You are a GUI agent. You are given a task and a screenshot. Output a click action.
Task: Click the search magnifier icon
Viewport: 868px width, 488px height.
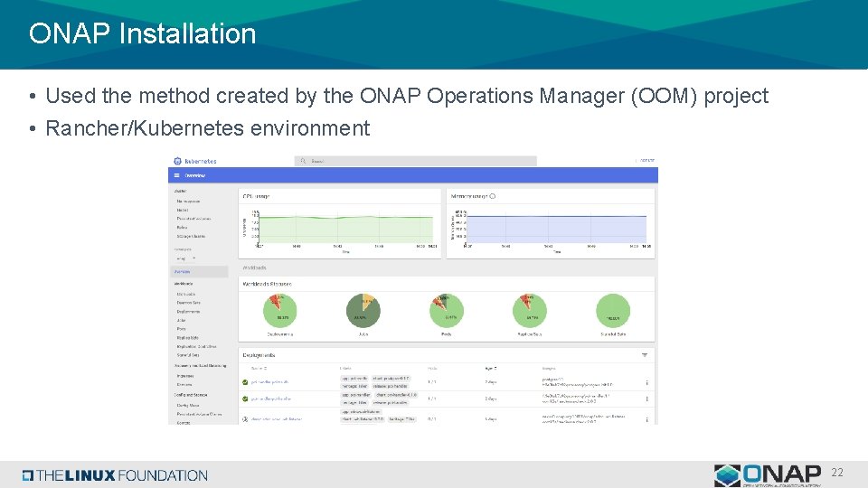point(303,161)
